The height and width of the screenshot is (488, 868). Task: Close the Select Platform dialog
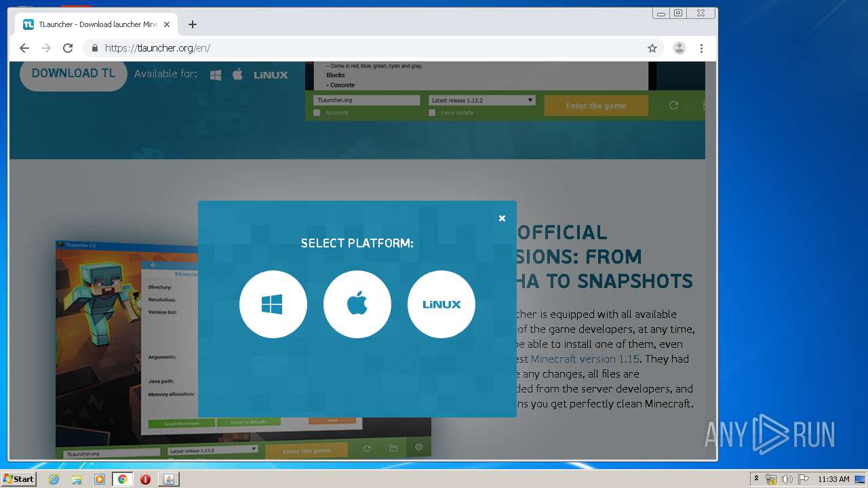click(x=502, y=218)
